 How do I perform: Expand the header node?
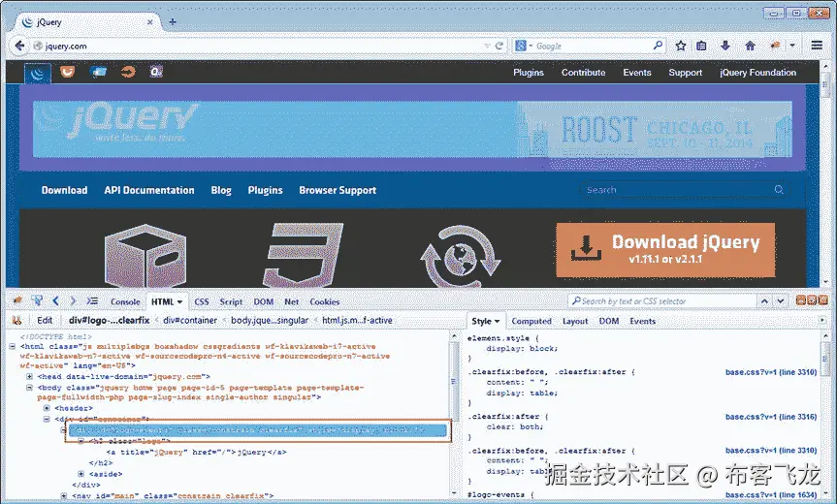coord(47,408)
